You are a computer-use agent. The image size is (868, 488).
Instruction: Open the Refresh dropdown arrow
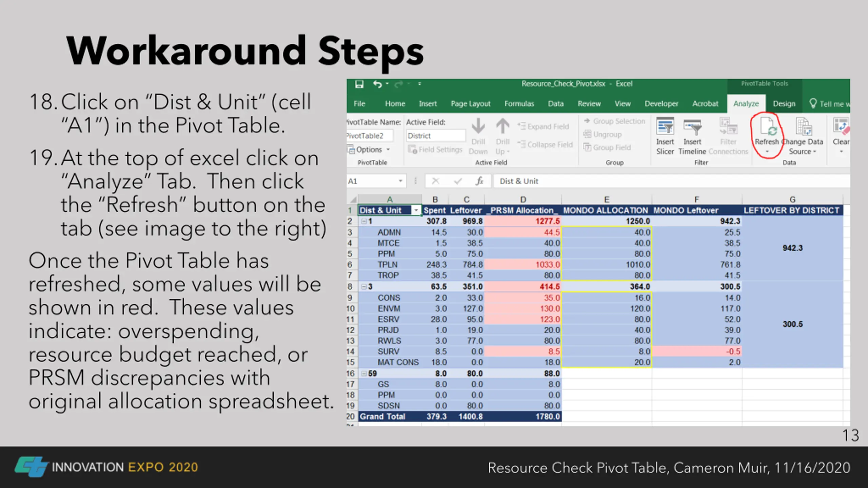point(767,151)
